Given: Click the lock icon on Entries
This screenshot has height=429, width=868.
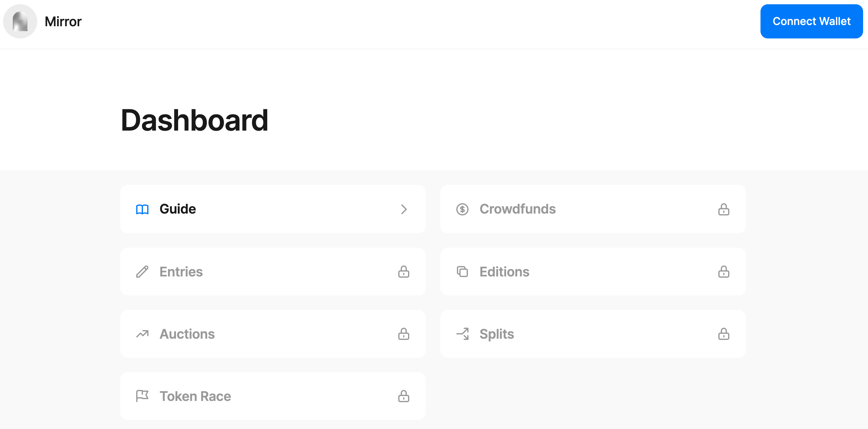Looking at the screenshot, I should [x=403, y=272].
